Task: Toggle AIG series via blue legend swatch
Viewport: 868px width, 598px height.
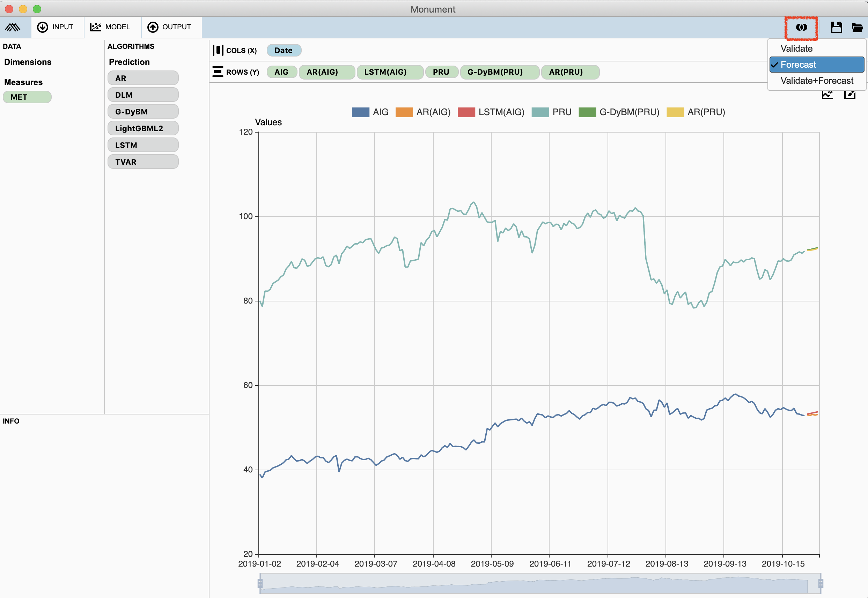Action: 360,112
